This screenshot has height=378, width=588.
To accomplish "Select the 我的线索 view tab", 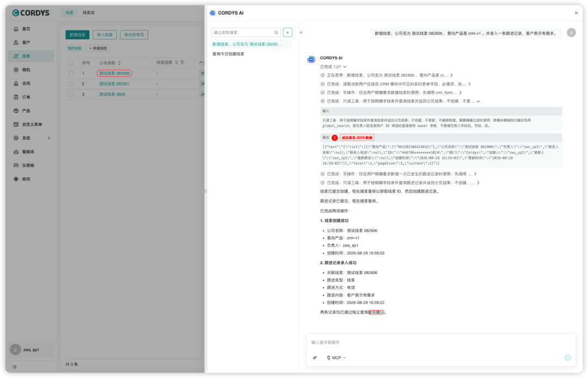I will click(75, 48).
